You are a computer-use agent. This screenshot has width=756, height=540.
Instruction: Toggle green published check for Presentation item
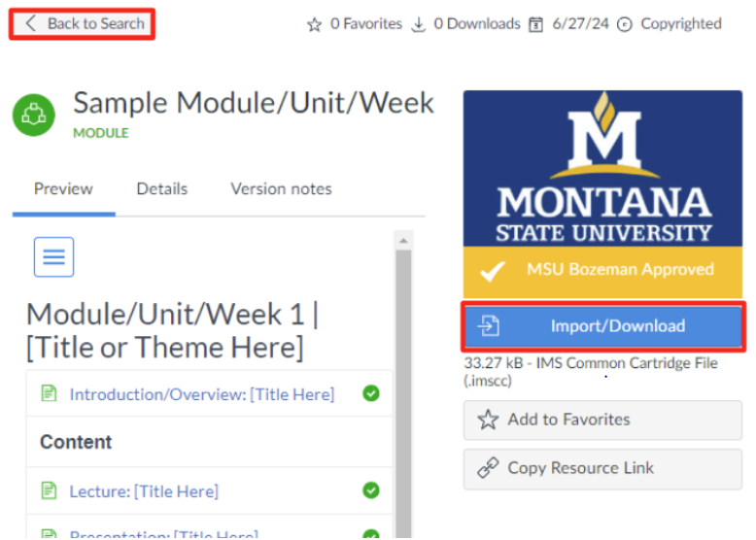point(370,533)
